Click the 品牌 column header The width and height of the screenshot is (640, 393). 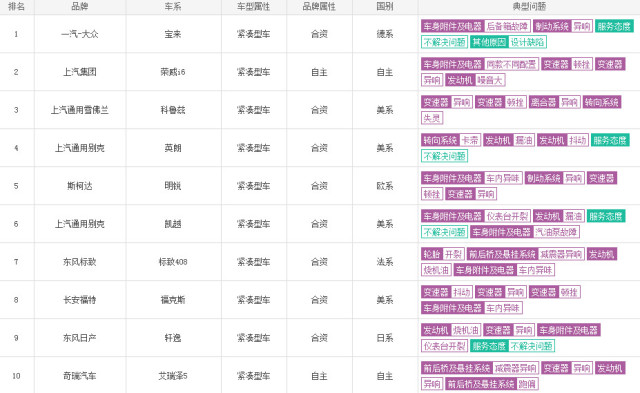click(x=80, y=7)
